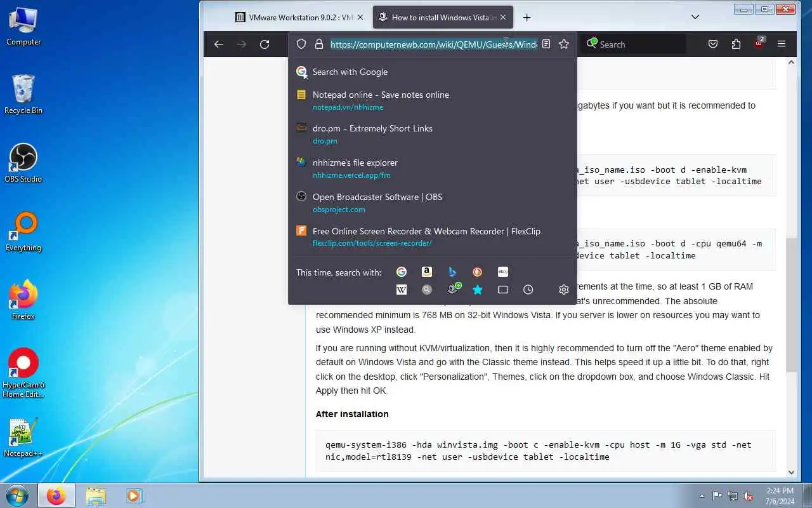
Task: Search this time with Google icon
Action: tap(402, 272)
